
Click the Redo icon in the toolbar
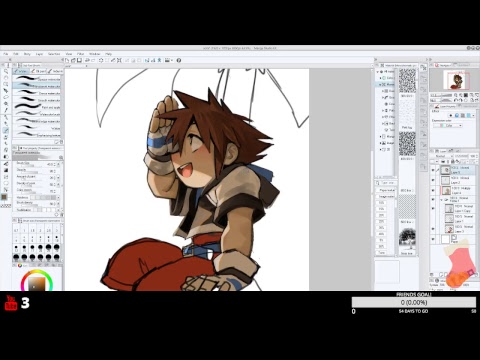[x=93, y=60]
